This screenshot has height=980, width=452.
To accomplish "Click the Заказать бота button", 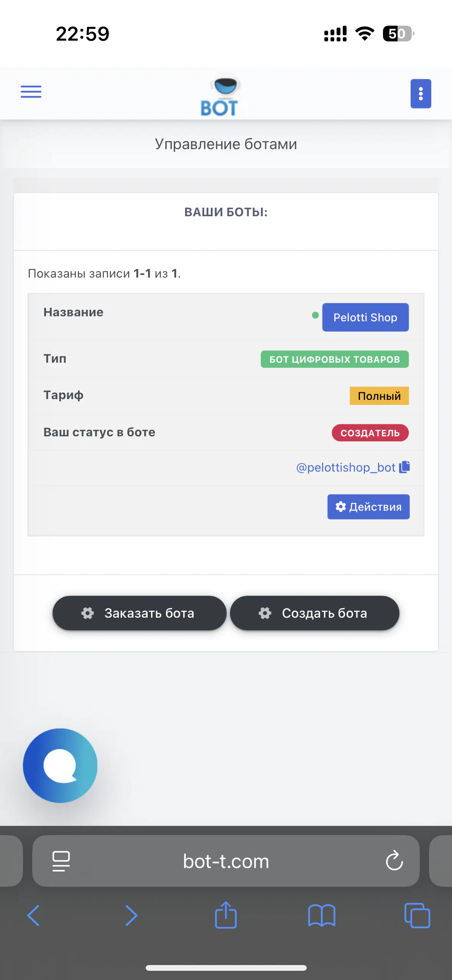I will 140,613.
